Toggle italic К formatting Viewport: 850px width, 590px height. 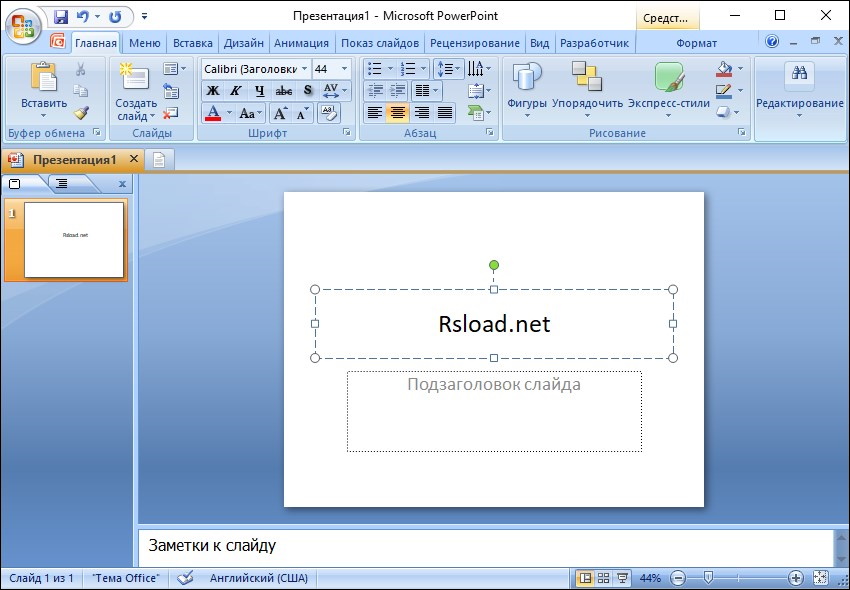tap(236, 91)
